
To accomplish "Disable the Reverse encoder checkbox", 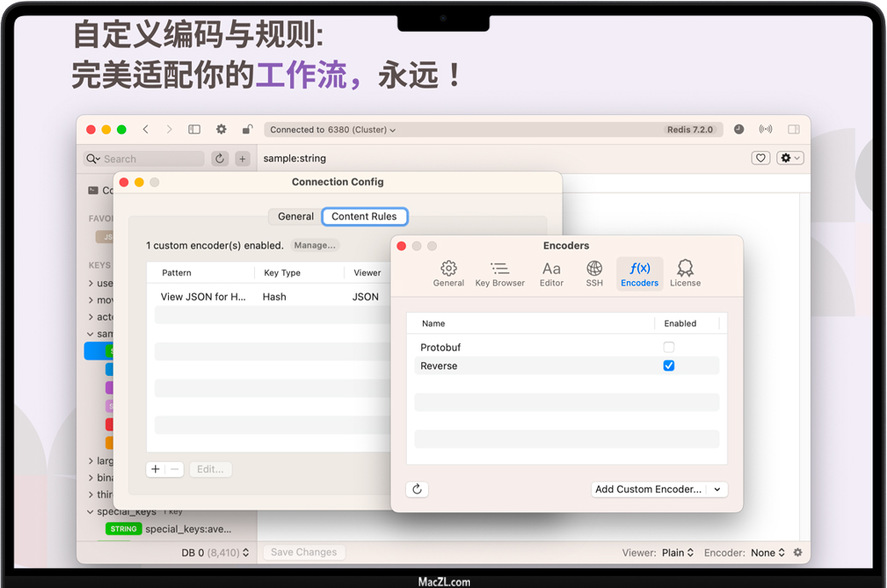I will 669,366.
